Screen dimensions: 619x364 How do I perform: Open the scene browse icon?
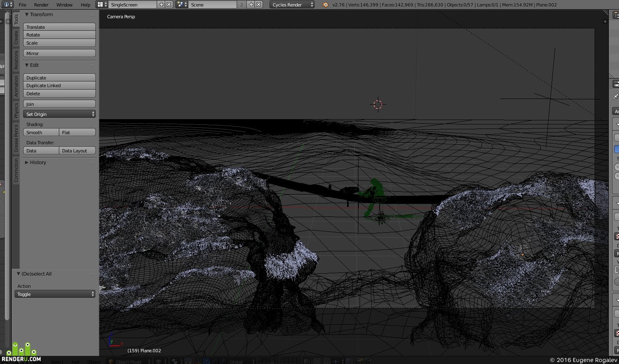(x=182, y=4)
